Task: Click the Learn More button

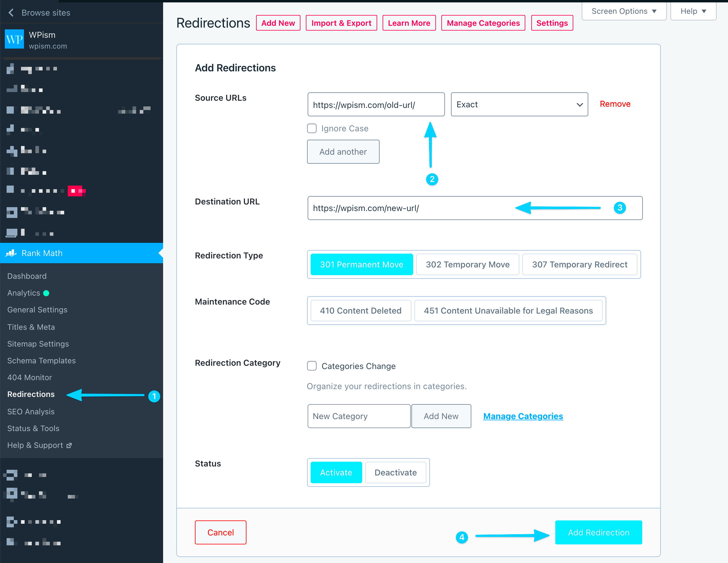Action: [x=409, y=24]
